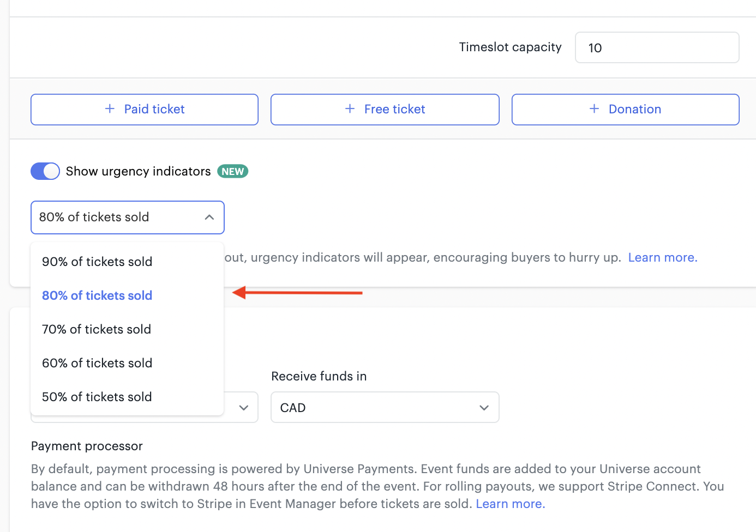
Task: Click the plus icon on Donation
Action: click(x=595, y=109)
